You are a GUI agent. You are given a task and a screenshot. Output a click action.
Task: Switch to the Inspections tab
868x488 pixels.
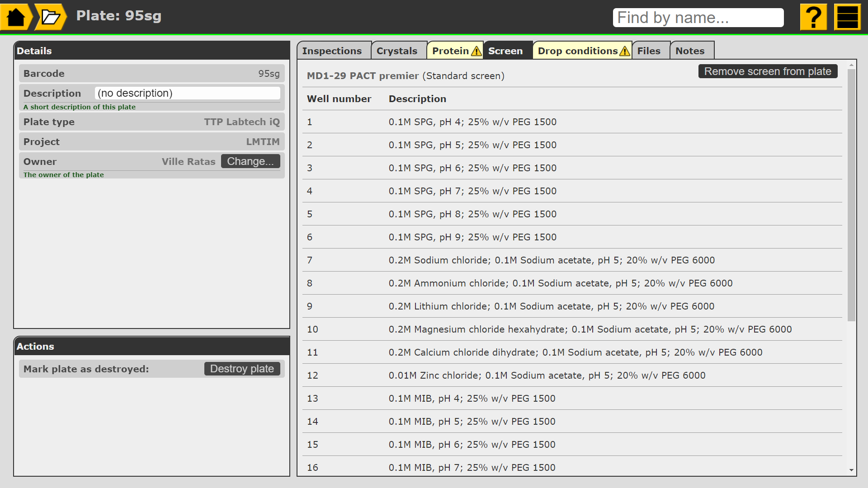coord(332,51)
